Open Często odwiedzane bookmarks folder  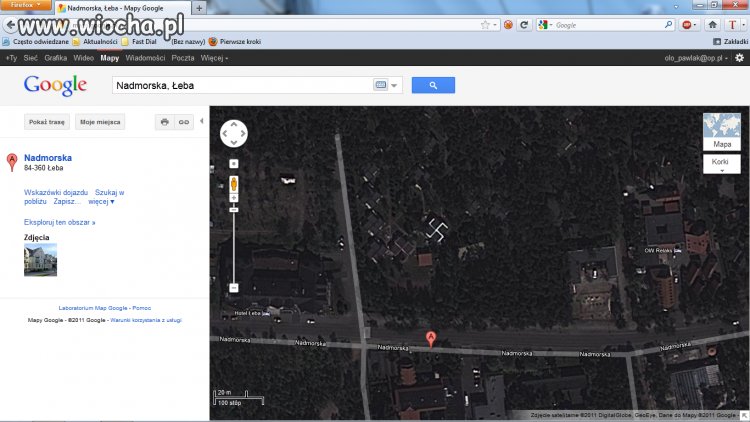click(36, 42)
